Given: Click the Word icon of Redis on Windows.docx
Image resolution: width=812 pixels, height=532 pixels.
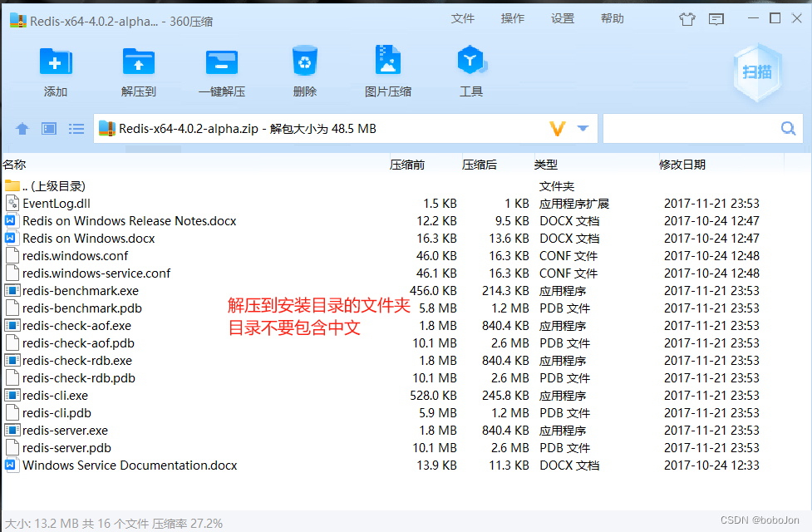Looking at the screenshot, I should [x=12, y=239].
